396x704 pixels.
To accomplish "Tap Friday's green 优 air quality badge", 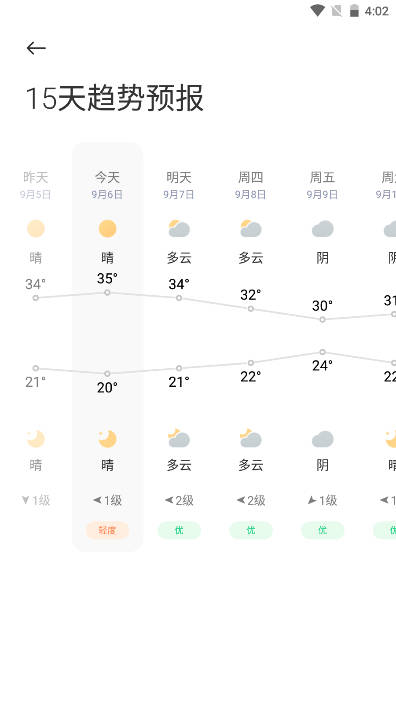I will pos(322,530).
